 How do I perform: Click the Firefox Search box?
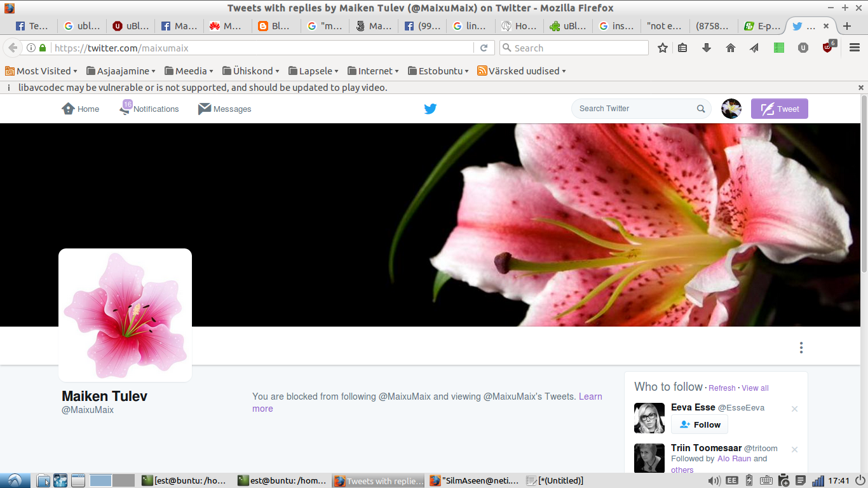click(574, 48)
